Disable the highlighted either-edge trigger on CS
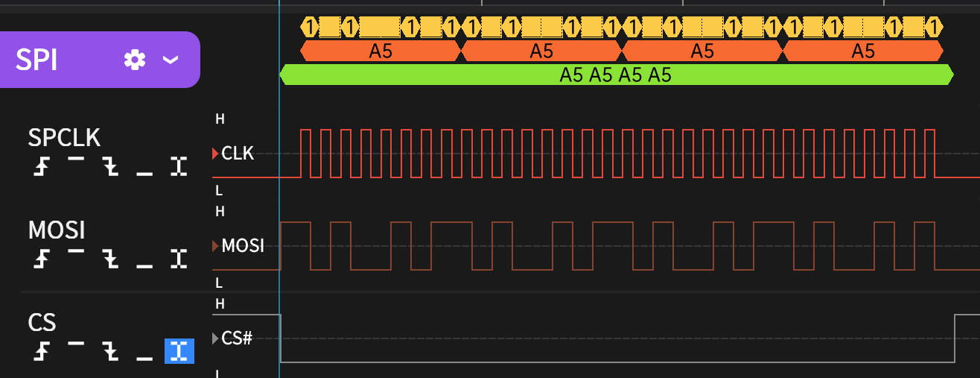 179,351
